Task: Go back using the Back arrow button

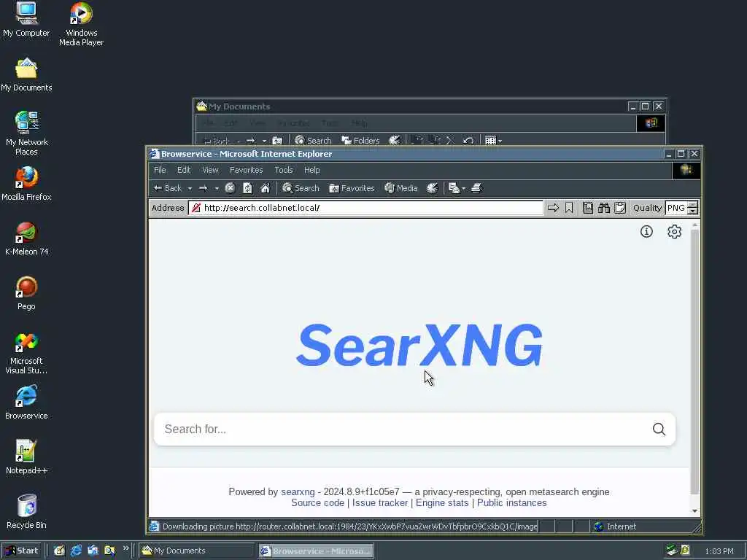Action: tap(168, 188)
